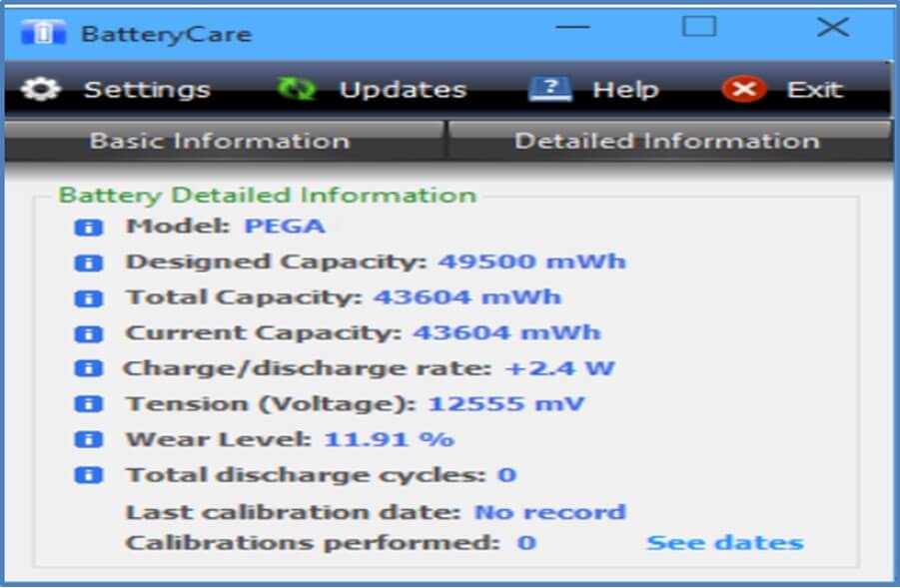Click the Help question mark icon
The image size is (900, 588).
pos(549,89)
